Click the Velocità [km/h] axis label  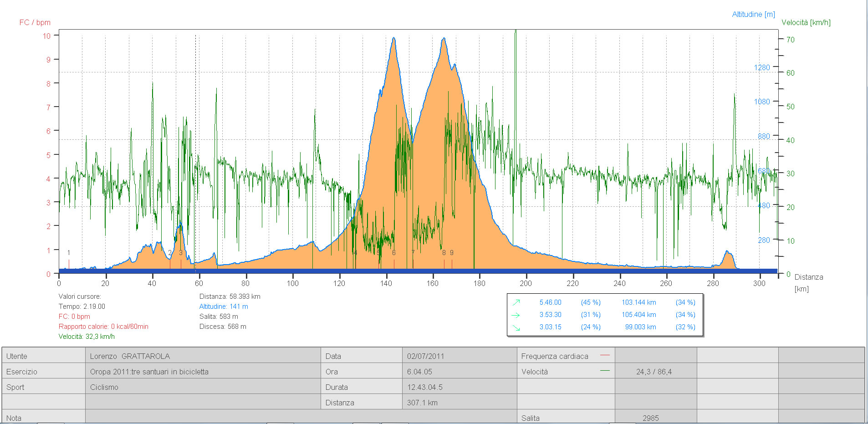click(806, 22)
